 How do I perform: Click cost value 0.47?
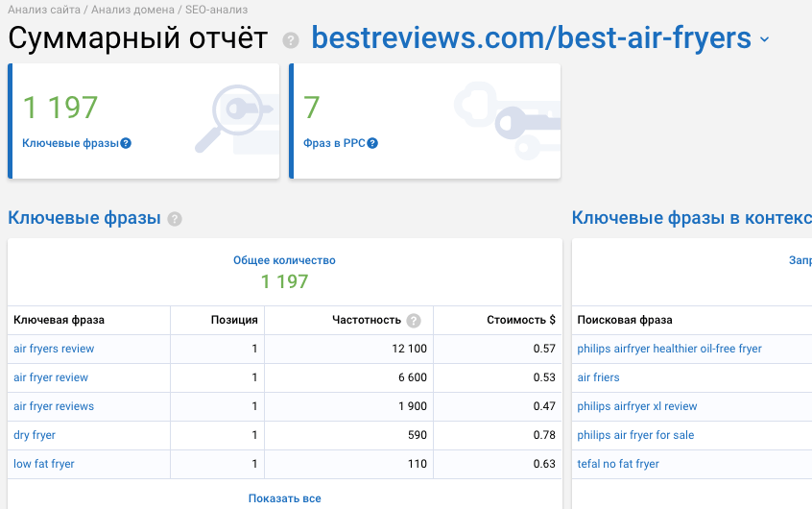(544, 406)
